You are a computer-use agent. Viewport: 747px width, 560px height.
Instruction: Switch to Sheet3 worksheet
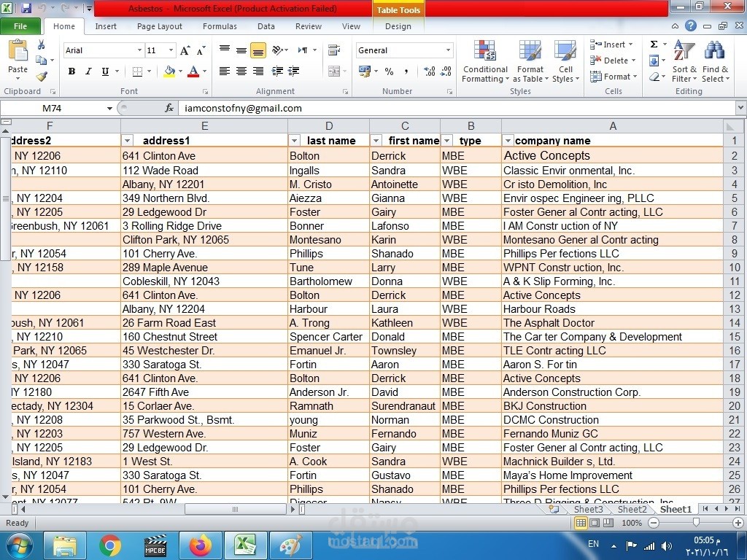pyautogui.click(x=589, y=509)
